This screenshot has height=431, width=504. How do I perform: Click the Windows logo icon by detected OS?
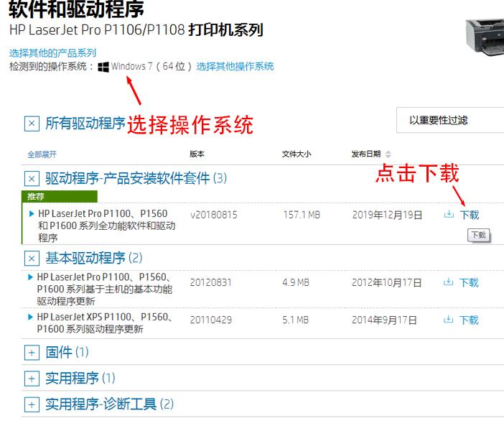103,67
